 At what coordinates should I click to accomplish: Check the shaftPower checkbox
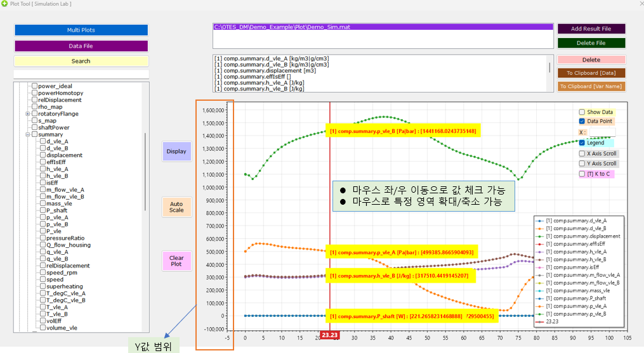35,127
